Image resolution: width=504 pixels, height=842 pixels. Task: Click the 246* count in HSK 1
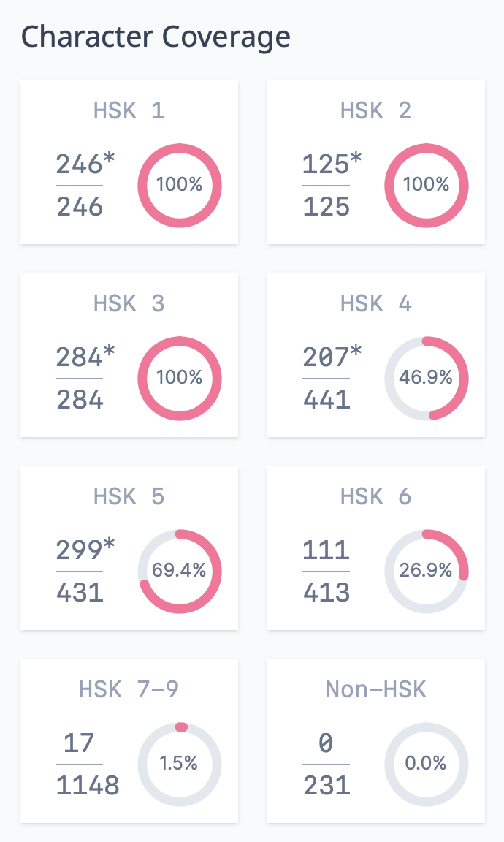pyautogui.click(x=85, y=164)
